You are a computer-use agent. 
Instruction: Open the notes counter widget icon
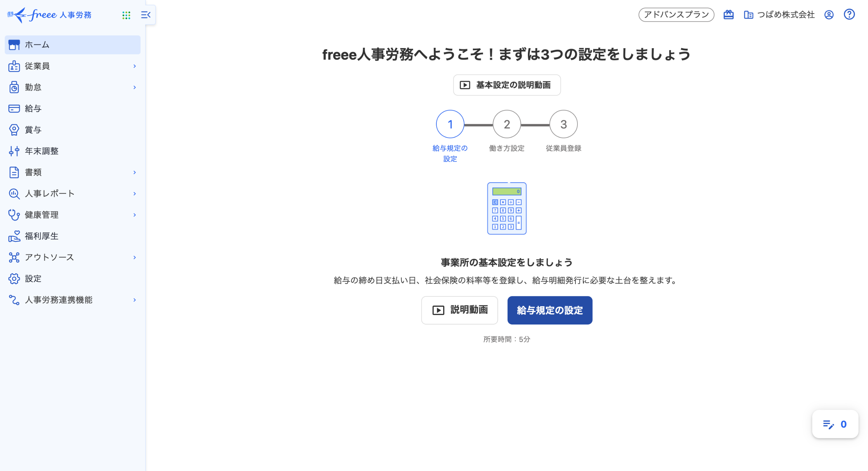tap(828, 424)
